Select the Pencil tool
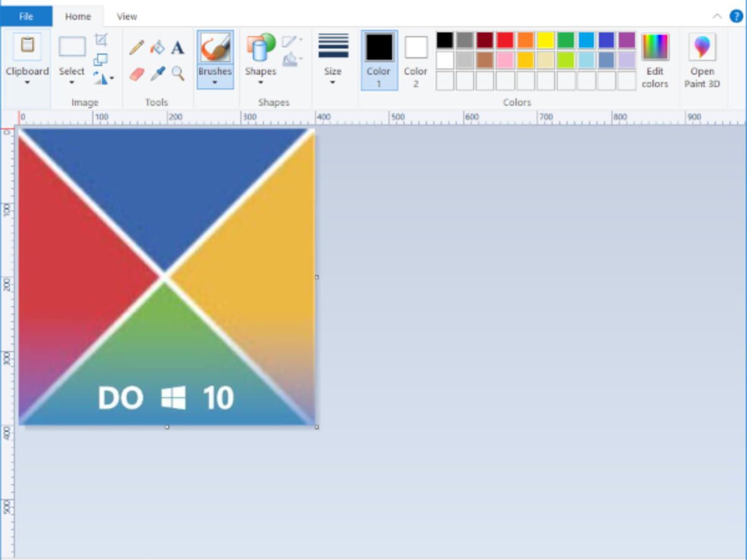 [137, 47]
